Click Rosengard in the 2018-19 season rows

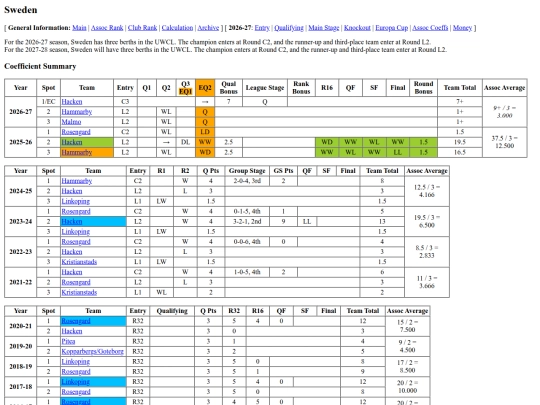[76, 372]
